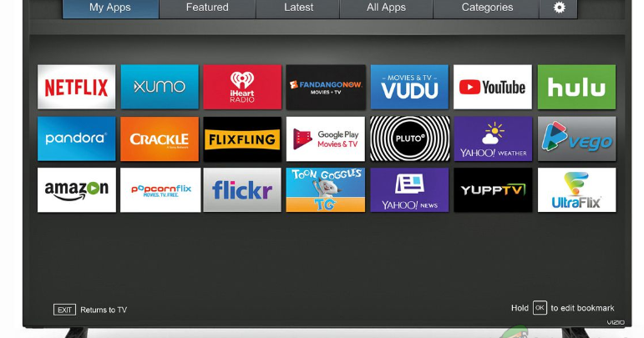The image size is (644, 338).
Task: Open the UltraFlix app tile
Action: pyautogui.click(x=576, y=190)
